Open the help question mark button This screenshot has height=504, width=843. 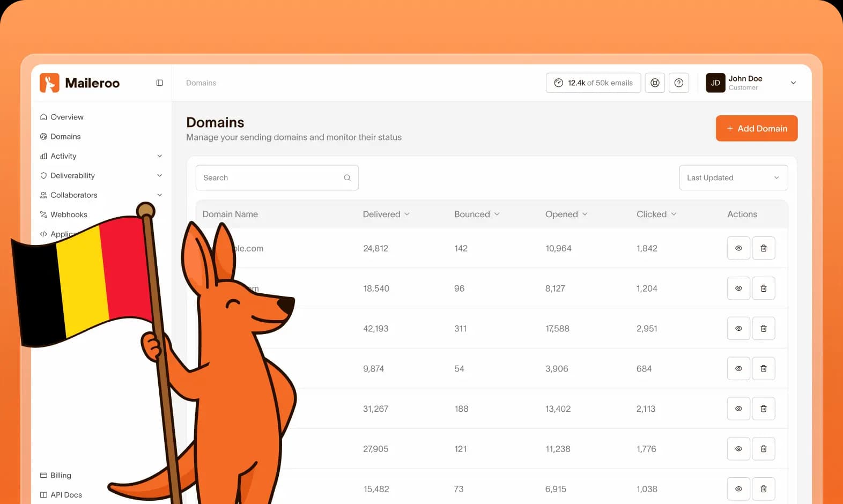pos(678,83)
